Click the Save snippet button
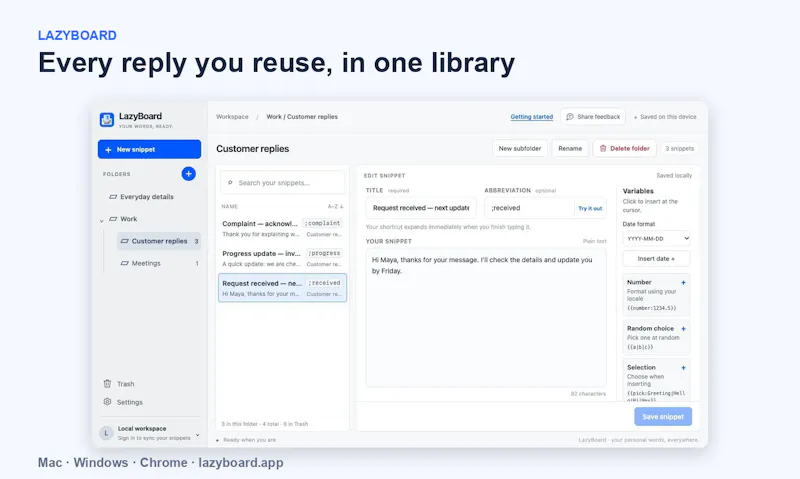 click(x=663, y=417)
